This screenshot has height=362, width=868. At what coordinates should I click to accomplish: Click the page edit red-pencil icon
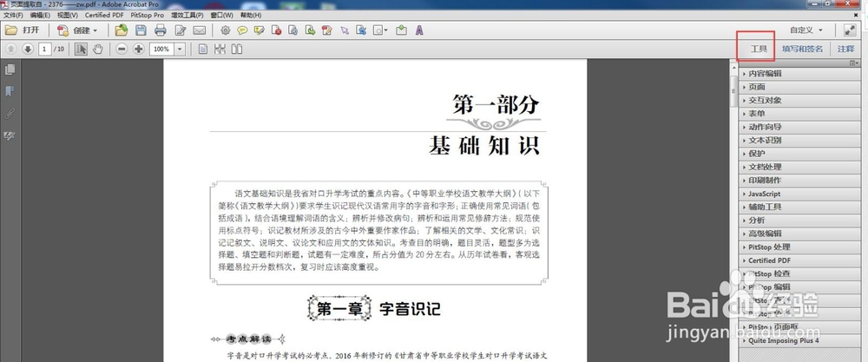pyautogui.click(x=327, y=30)
